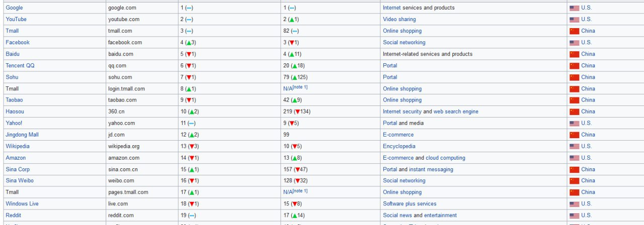Screen dimensions: 644x225
Task: Click the Internet link in Google row
Action: (392, 8)
